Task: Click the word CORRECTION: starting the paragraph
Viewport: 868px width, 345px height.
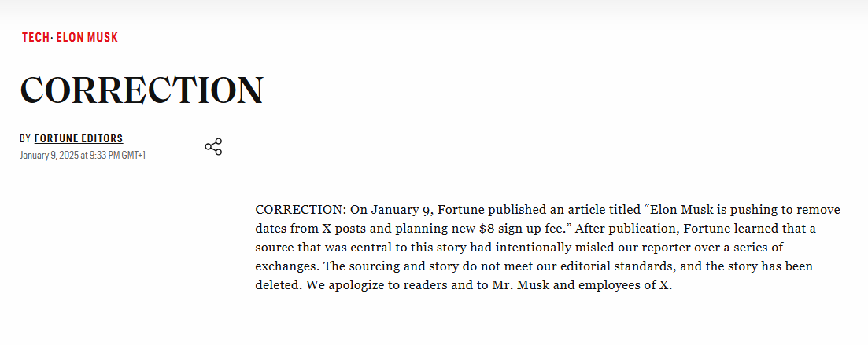Action: [x=301, y=210]
